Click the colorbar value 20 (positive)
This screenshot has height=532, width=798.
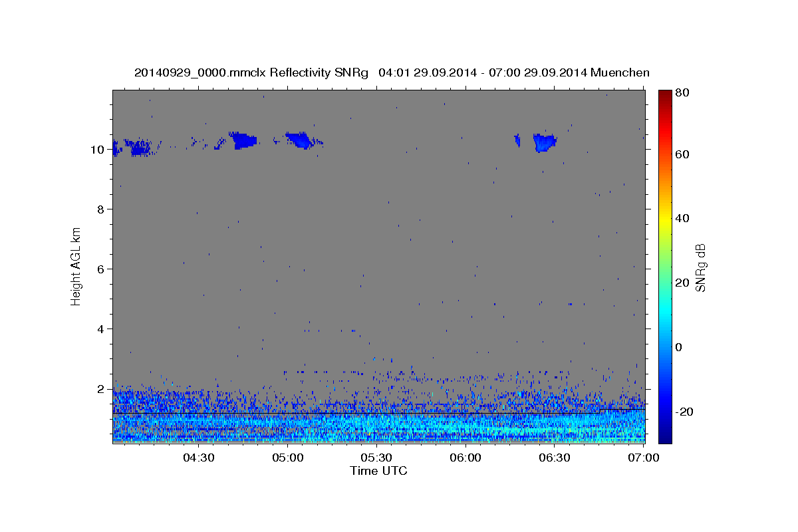coord(684,283)
